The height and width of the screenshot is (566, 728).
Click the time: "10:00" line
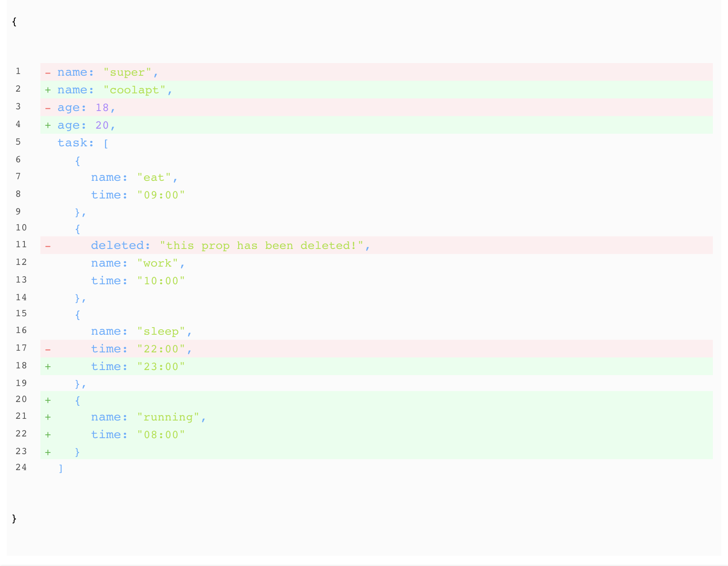[138, 281]
